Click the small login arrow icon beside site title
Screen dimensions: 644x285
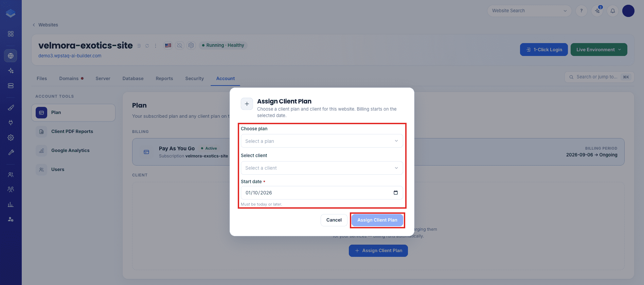(x=139, y=45)
